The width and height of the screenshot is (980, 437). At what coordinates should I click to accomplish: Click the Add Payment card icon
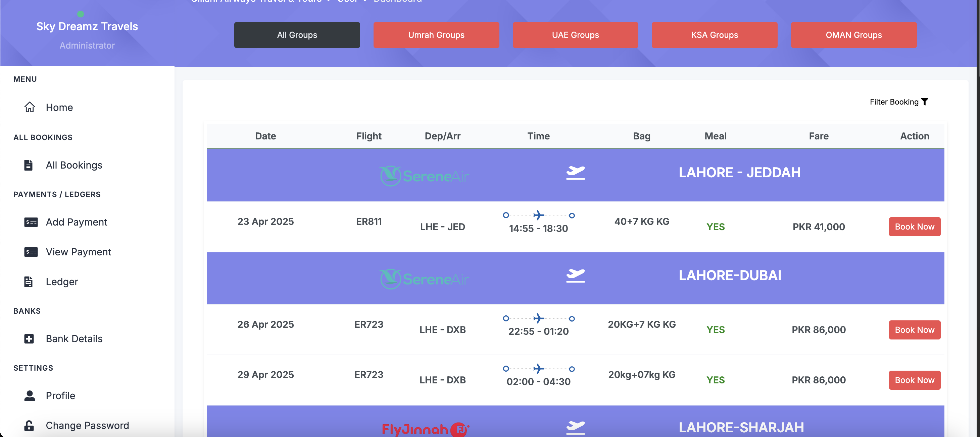click(x=31, y=222)
